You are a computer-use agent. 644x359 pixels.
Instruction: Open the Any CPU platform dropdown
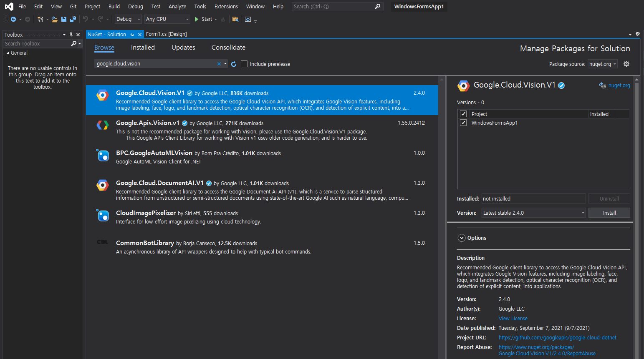point(167,19)
